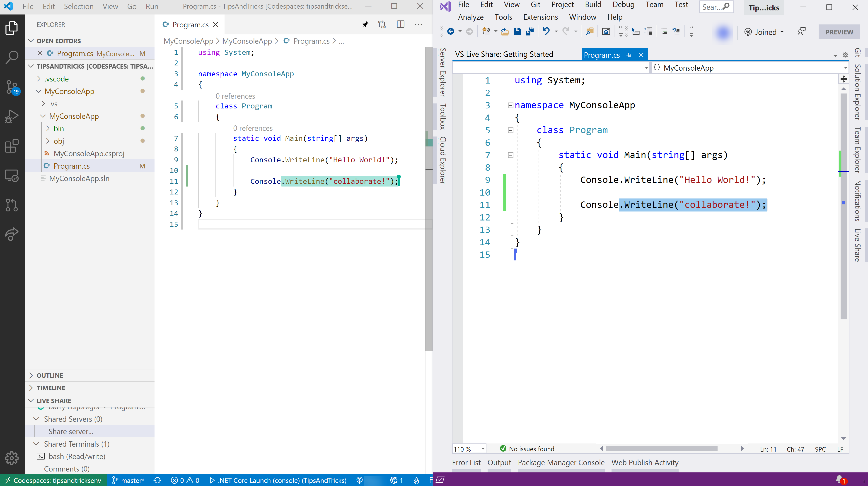The height and width of the screenshot is (486, 868).
Task: Collapse Shared Servers (0) node
Action: click(x=36, y=419)
